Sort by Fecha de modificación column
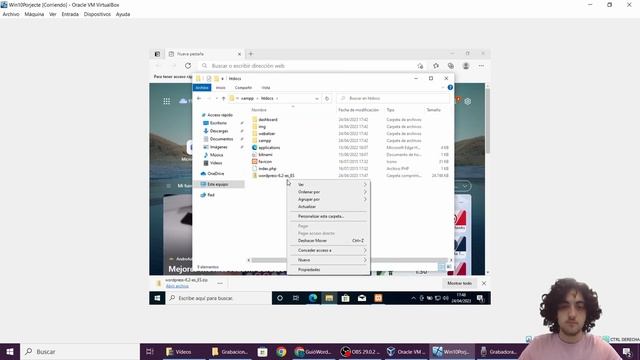The height and width of the screenshot is (360, 640). click(358, 110)
